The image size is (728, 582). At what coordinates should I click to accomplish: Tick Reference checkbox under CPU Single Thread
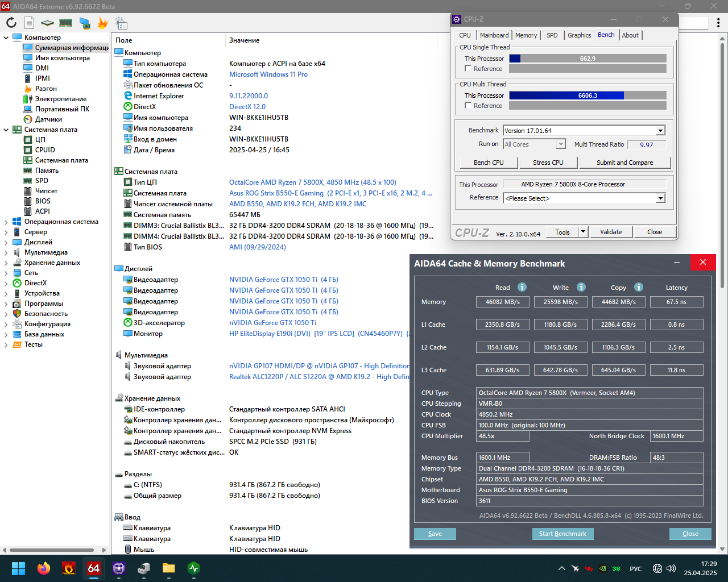pos(468,69)
